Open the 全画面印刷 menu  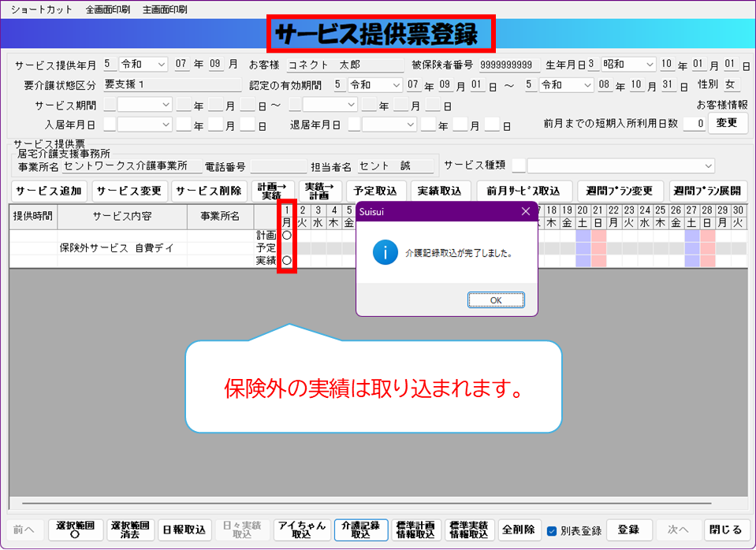click(108, 10)
